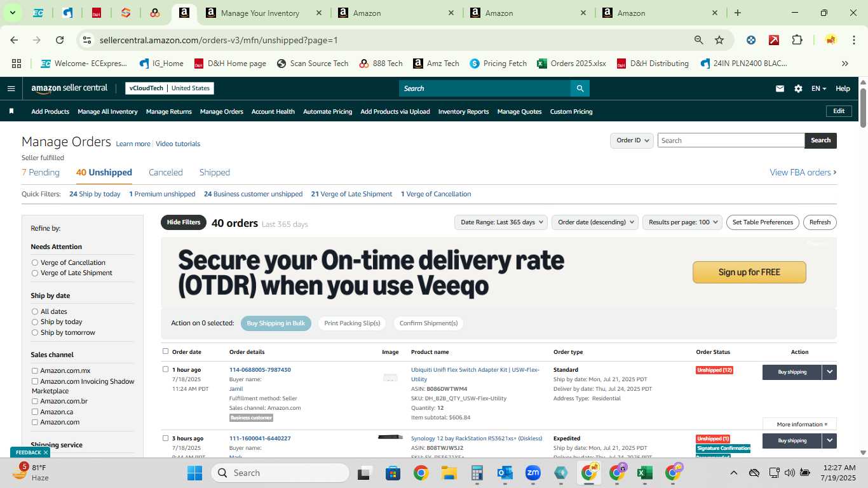This screenshot has width=868, height=488.
Task: Open order link 114-0688005-7987430
Action: click(x=260, y=370)
